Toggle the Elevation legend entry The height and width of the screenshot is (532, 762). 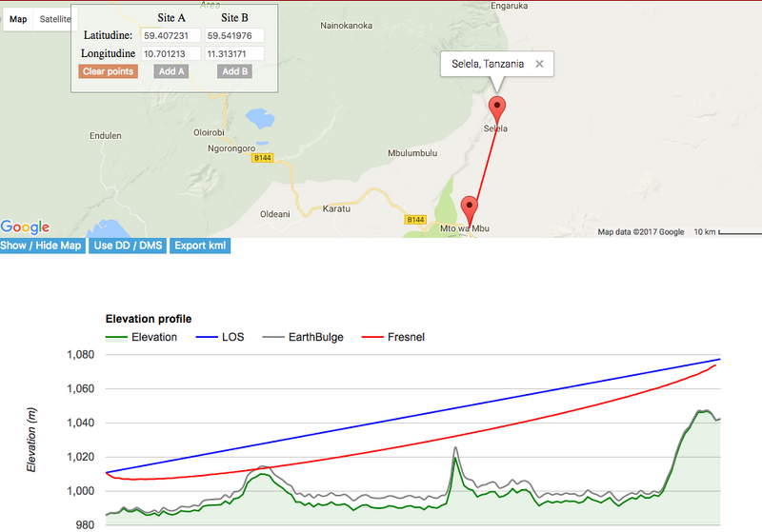tap(141, 337)
